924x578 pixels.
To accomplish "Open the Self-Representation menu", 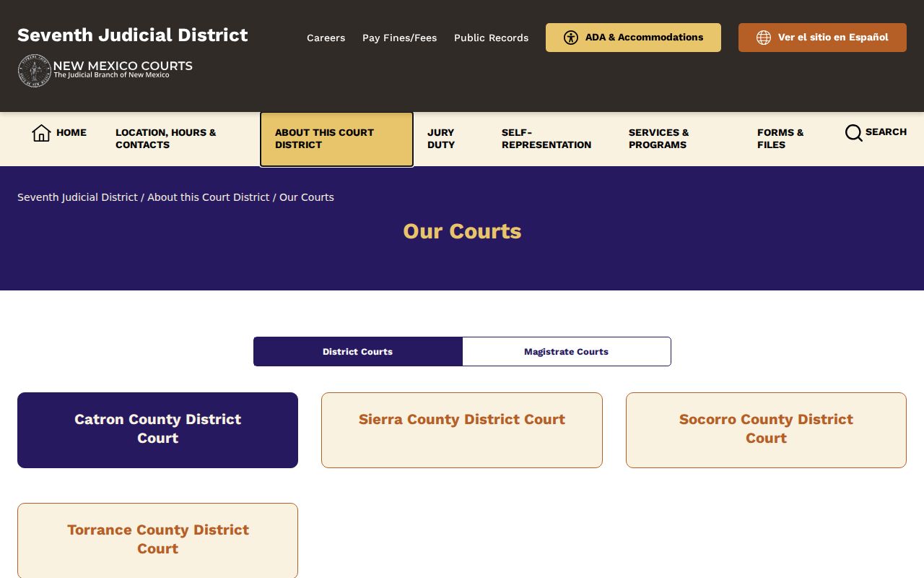I will coord(546,139).
